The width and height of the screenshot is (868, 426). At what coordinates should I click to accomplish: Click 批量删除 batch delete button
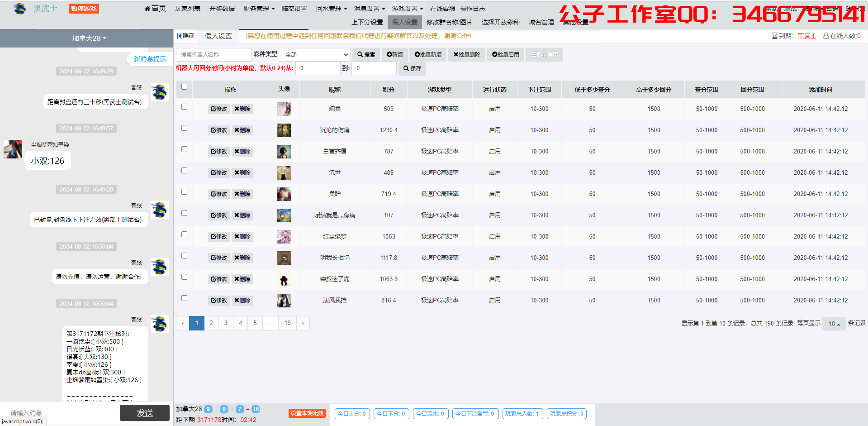pyautogui.click(x=467, y=55)
